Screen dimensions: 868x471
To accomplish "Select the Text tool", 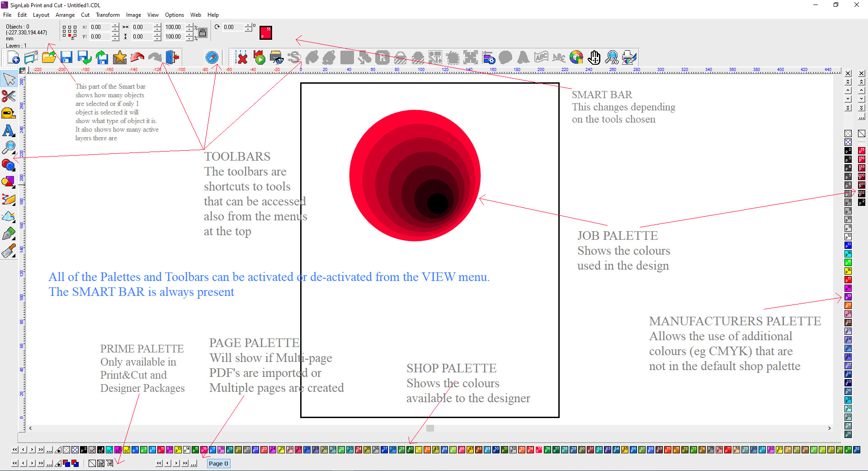I will 9,131.
